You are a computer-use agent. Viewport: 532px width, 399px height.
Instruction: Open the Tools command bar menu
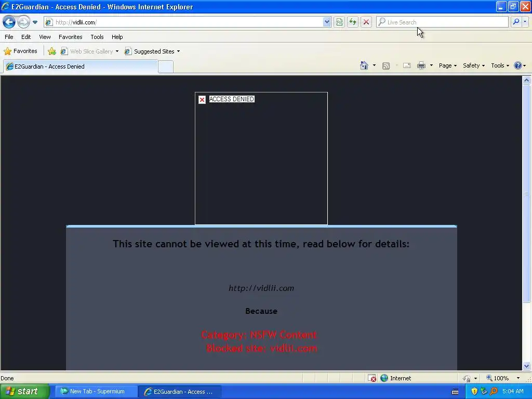click(x=500, y=65)
